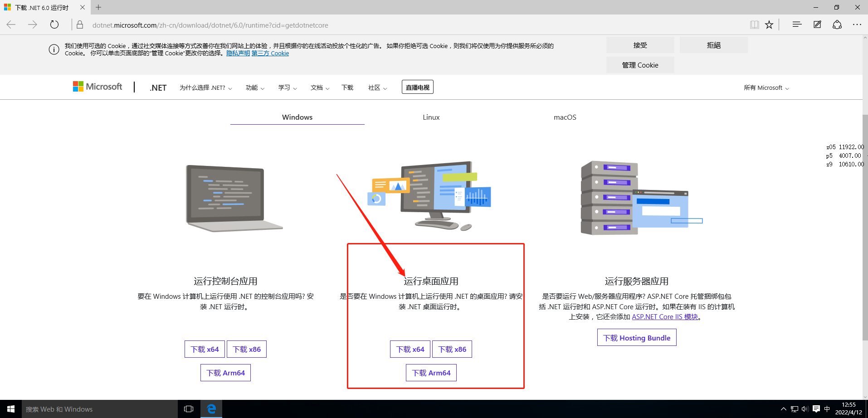
Task: Make a web note icon
Action: tap(817, 24)
